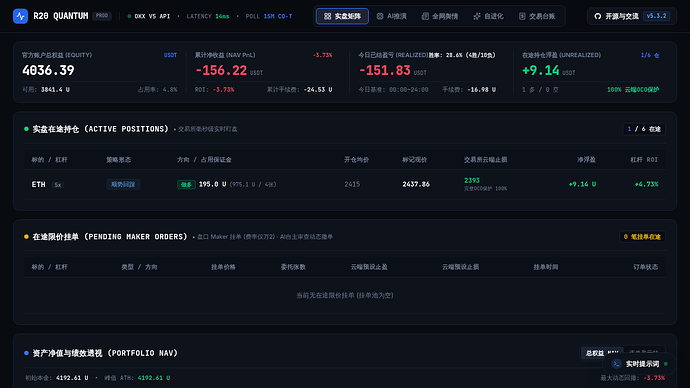Click the R20 Quantum pulse logo icon
This screenshot has height=388, width=690.
pyautogui.click(x=20, y=16)
